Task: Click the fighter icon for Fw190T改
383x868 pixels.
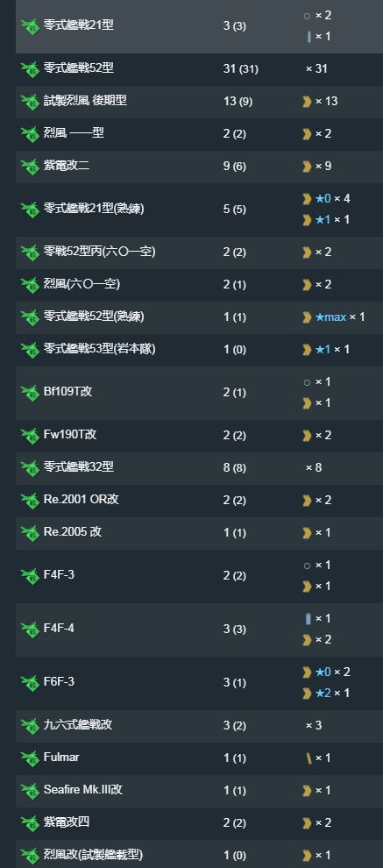Action: click(29, 436)
